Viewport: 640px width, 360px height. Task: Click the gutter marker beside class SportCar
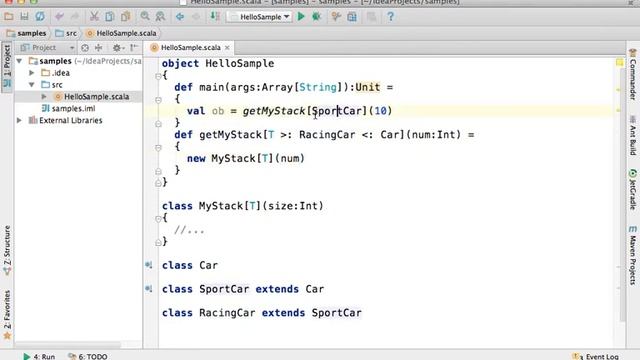tap(149, 289)
